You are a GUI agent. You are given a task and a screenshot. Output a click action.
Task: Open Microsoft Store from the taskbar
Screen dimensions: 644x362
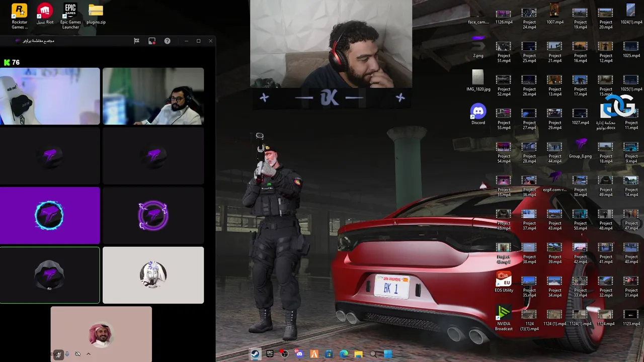[329, 354]
